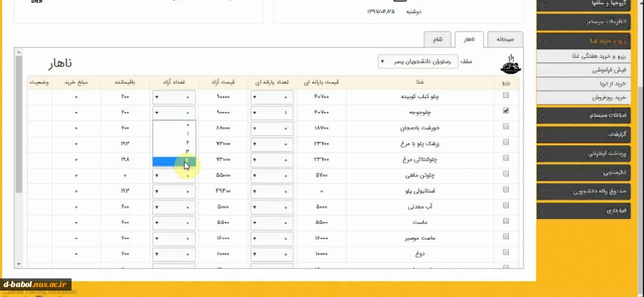Click the قیمت یارانه ای column header
644x297 pixels.
tap(321, 82)
